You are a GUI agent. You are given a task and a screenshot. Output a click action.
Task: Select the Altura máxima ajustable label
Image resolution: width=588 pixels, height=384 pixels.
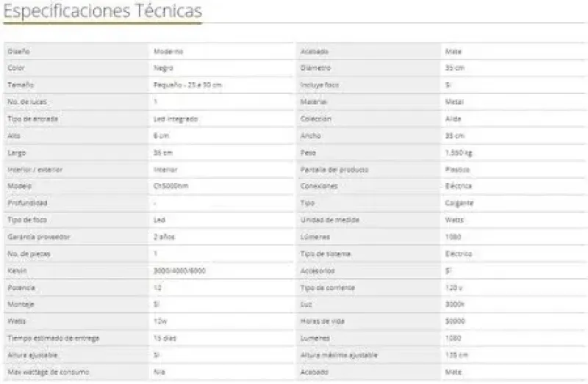[339, 355]
